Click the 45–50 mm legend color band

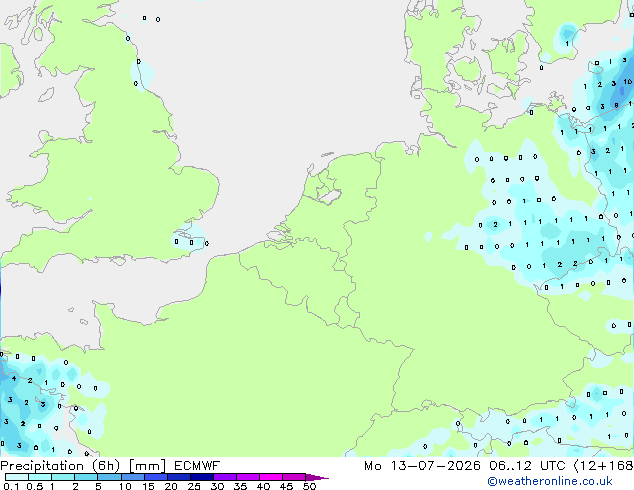[x=294, y=477]
